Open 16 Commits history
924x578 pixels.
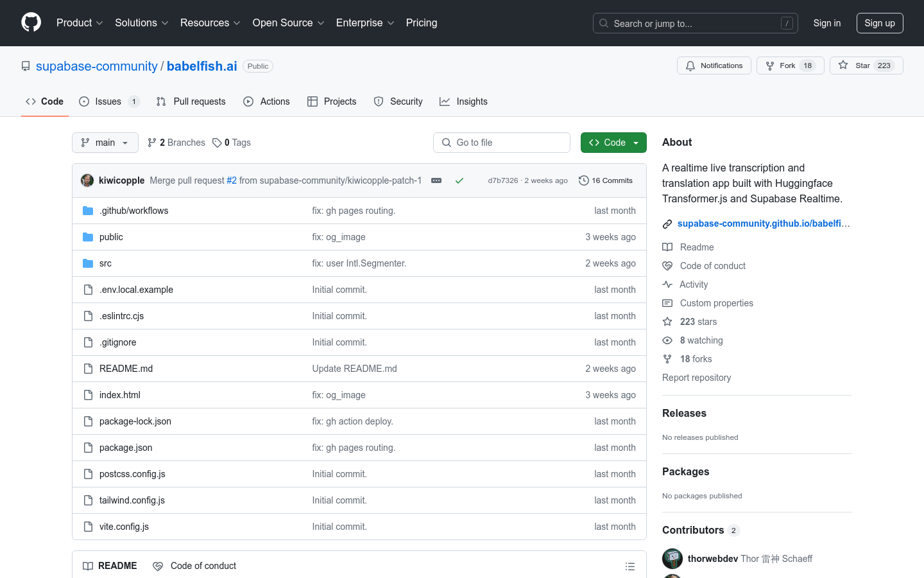tap(606, 180)
